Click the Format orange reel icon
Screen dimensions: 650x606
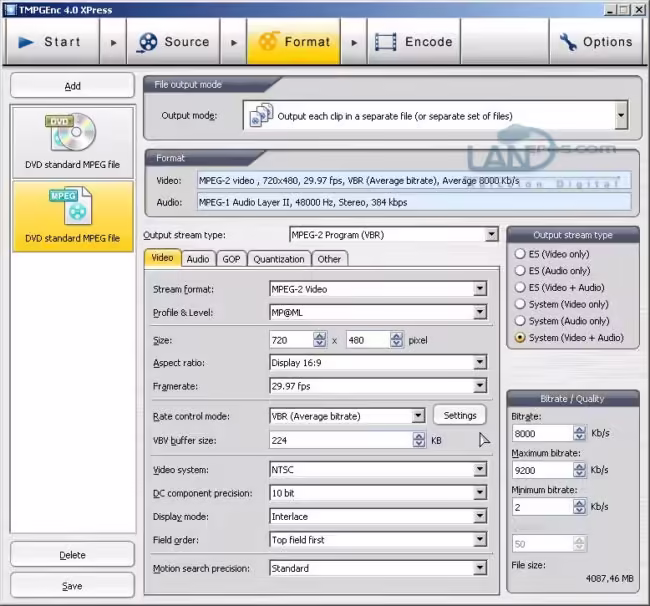tap(268, 41)
